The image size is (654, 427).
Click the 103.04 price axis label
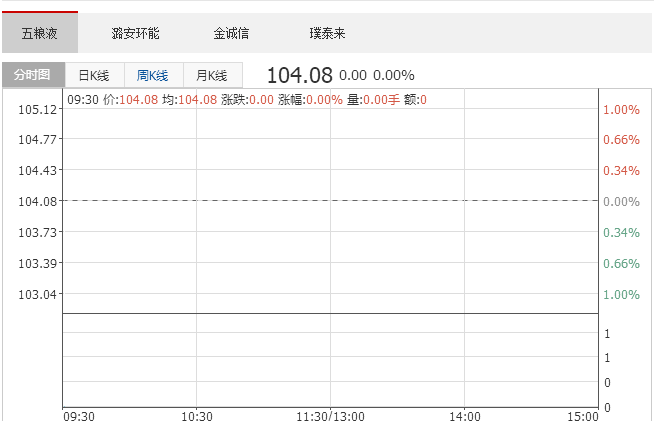[37, 294]
